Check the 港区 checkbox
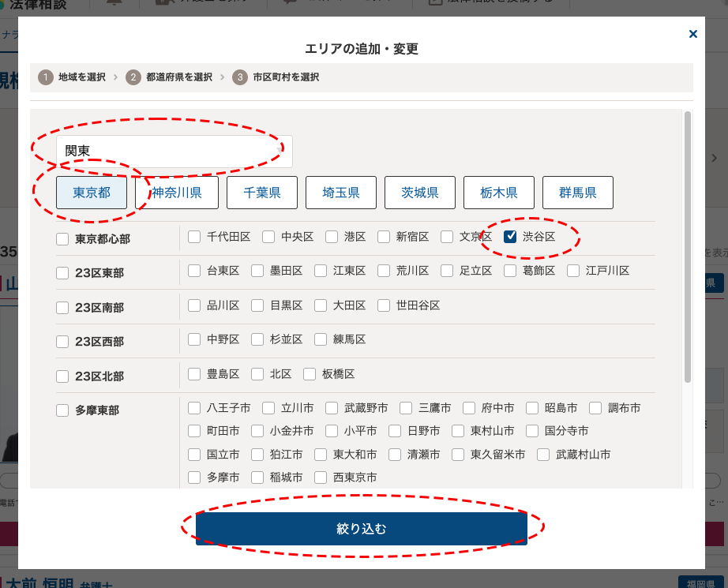This screenshot has height=588, width=728. [x=332, y=237]
